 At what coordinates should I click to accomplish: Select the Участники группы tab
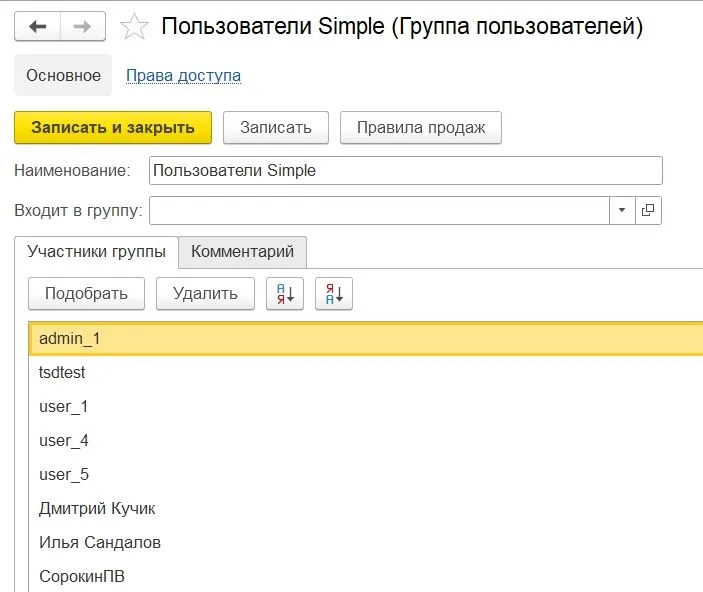[x=96, y=252]
